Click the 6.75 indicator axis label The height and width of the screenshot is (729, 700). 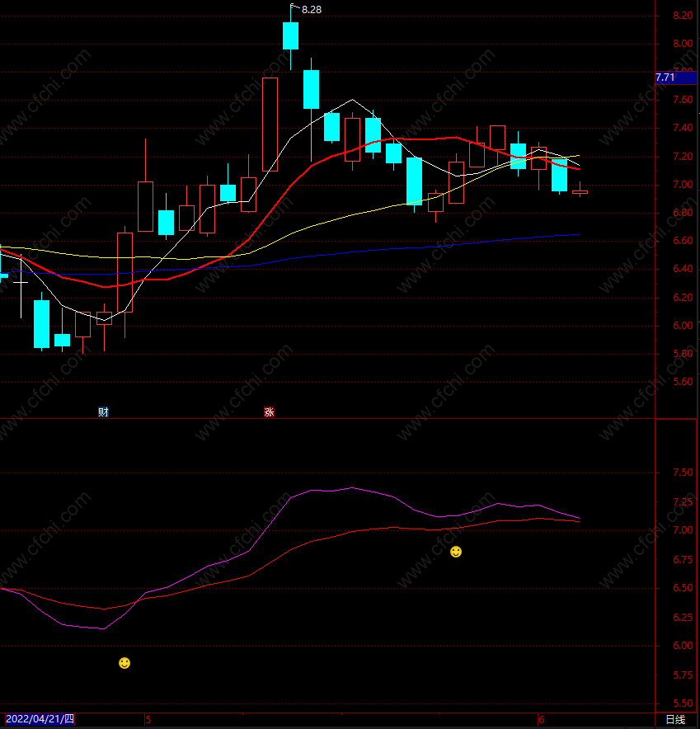pyautogui.click(x=683, y=560)
